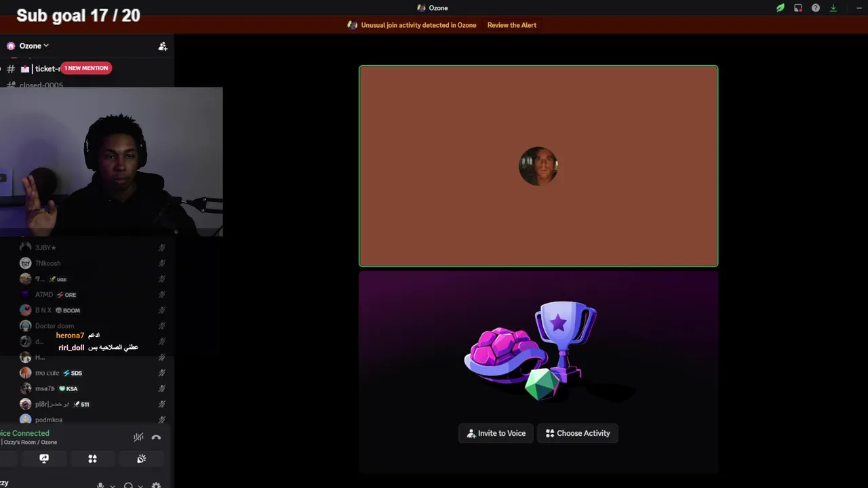The height and width of the screenshot is (488, 868).
Task: Click the ORE server tag beside A7MD
Action: point(66,295)
